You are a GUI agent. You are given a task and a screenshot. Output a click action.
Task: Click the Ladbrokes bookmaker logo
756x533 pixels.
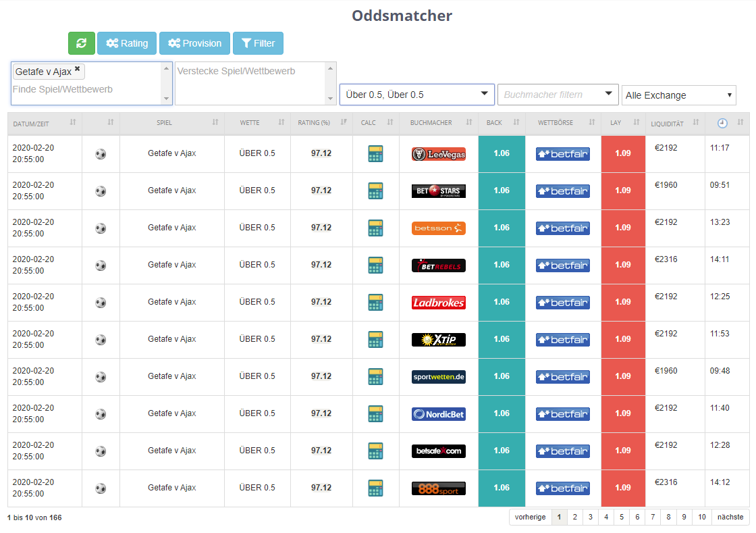pos(439,303)
